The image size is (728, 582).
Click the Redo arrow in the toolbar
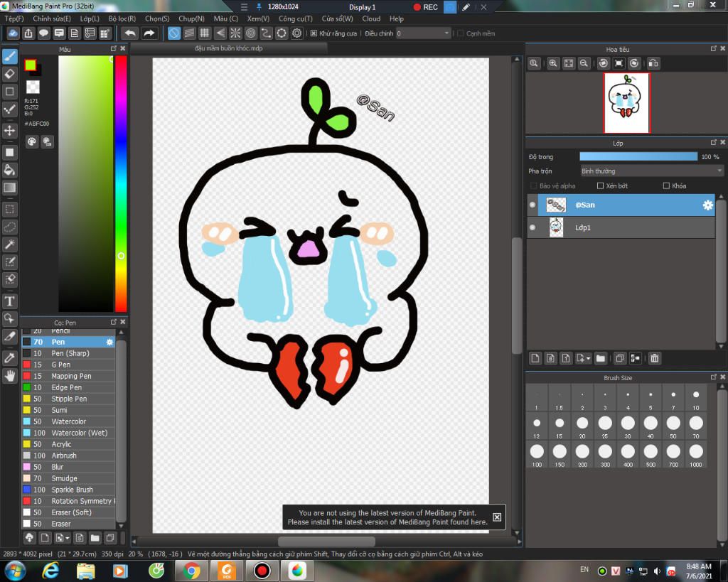pyautogui.click(x=149, y=33)
